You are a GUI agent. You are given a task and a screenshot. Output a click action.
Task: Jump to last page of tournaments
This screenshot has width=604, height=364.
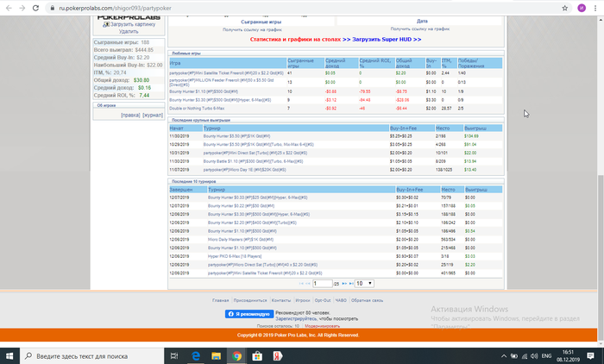tap(351, 284)
